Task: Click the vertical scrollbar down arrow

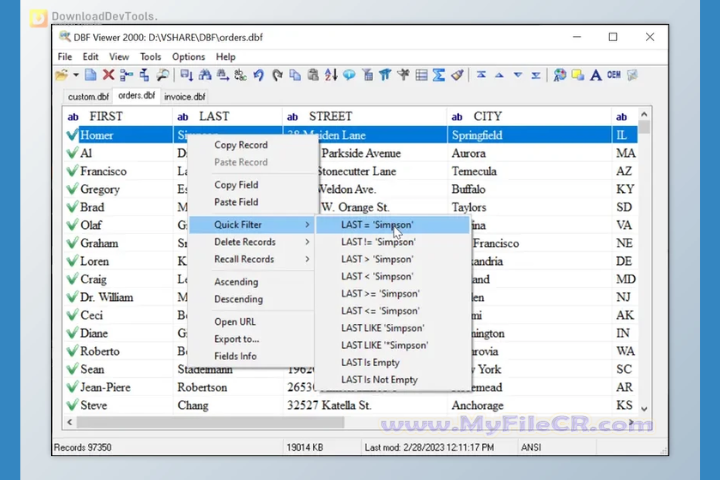Action: pos(644,408)
